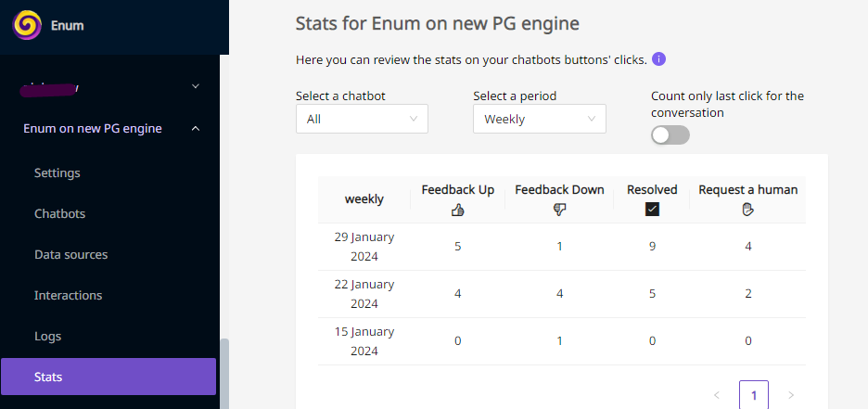The width and height of the screenshot is (868, 409).
Task: Go to the next page with the right arrow
Action: tap(791, 394)
